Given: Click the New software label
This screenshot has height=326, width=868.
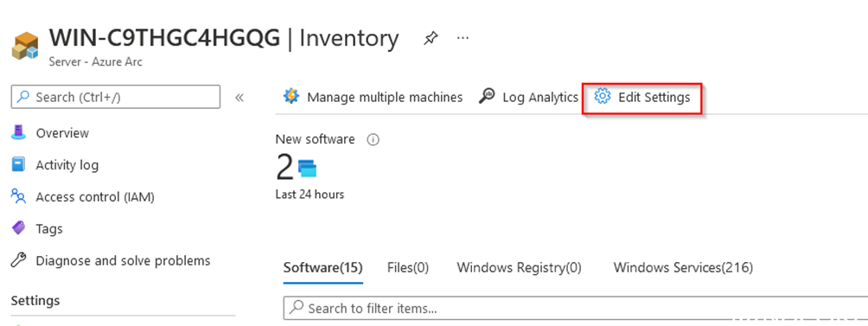Looking at the screenshot, I should 315,139.
